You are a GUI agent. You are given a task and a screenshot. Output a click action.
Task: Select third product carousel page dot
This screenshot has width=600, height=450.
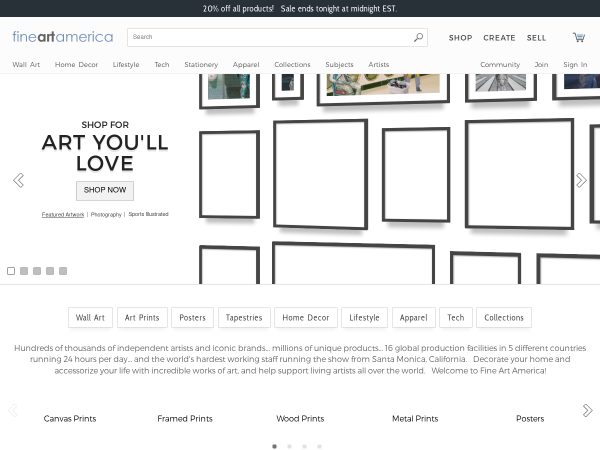tap(304, 446)
